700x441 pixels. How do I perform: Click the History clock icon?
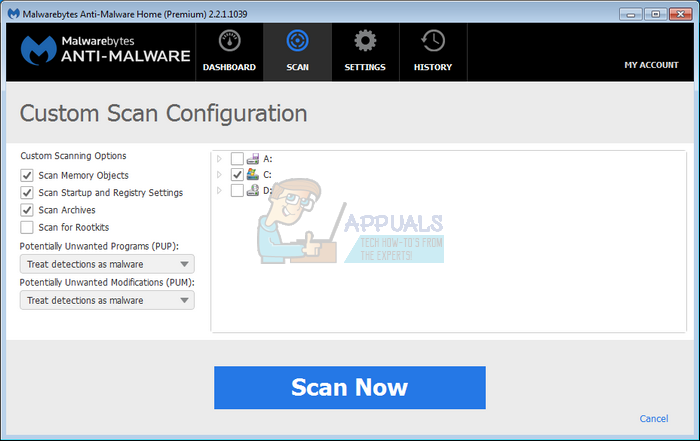[x=433, y=41]
